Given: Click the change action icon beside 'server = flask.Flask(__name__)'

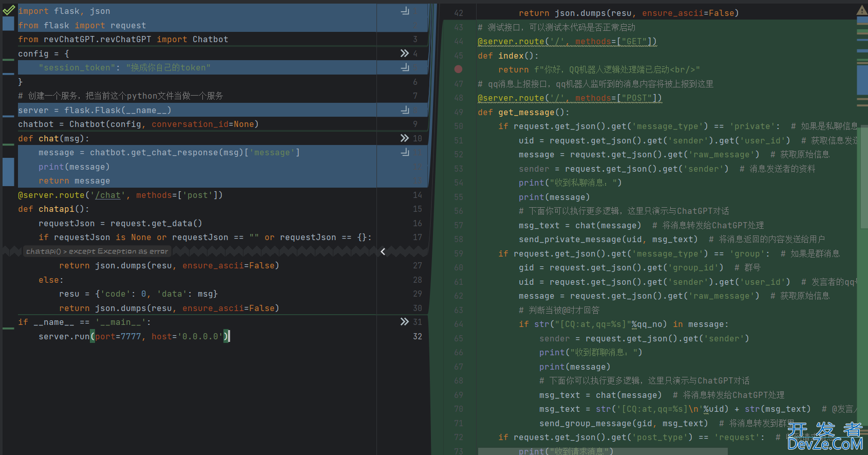Looking at the screenshot, I should point(405,110).
